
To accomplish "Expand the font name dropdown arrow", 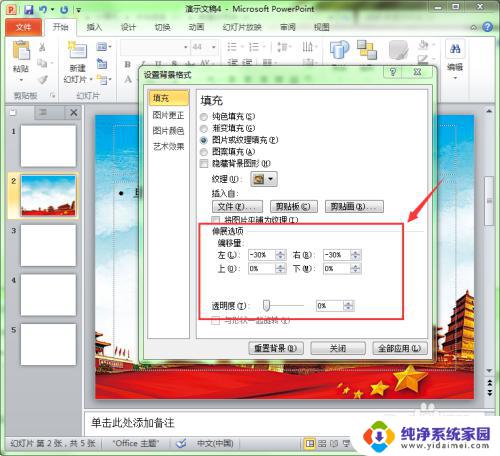I will 186,47.
